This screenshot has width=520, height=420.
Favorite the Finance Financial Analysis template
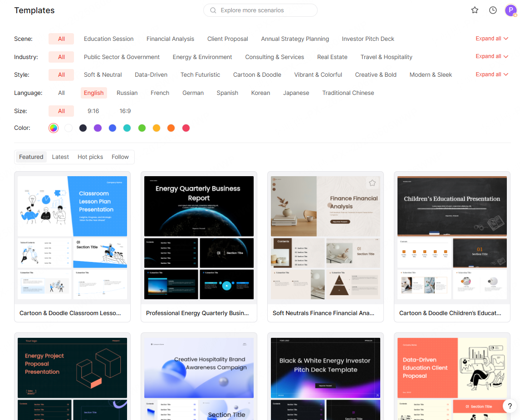[372, 183]
